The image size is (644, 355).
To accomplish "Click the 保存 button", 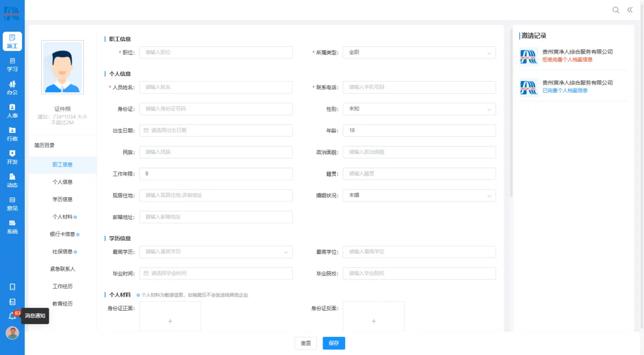I will (x=334, y=343).
